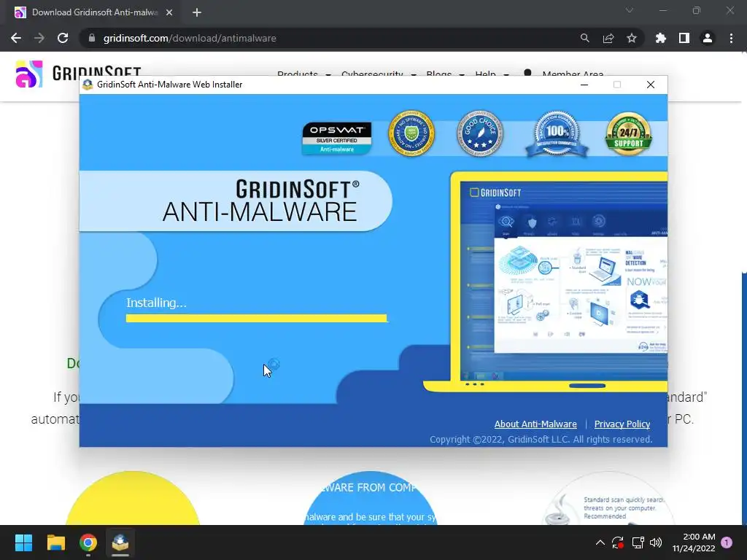
Task: Open the notification center badge
Action: 727,542
